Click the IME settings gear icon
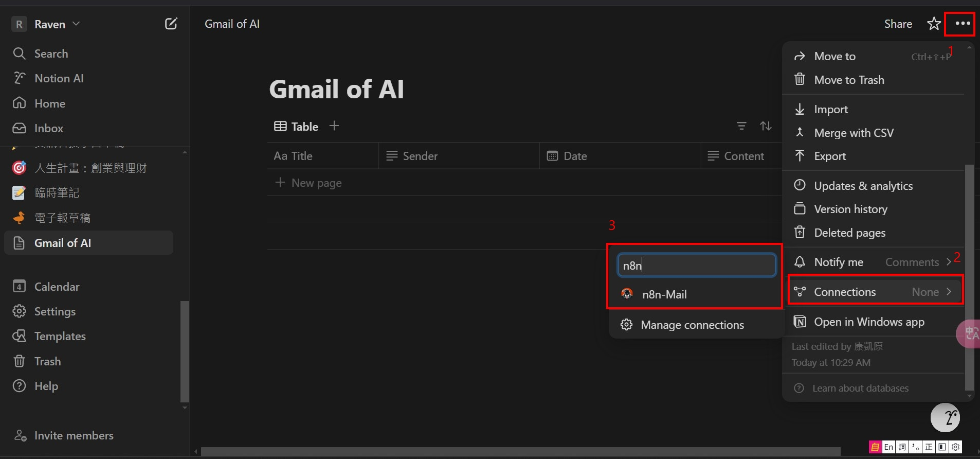The height and width of the screenshot is (459, 980). (955, 447)
